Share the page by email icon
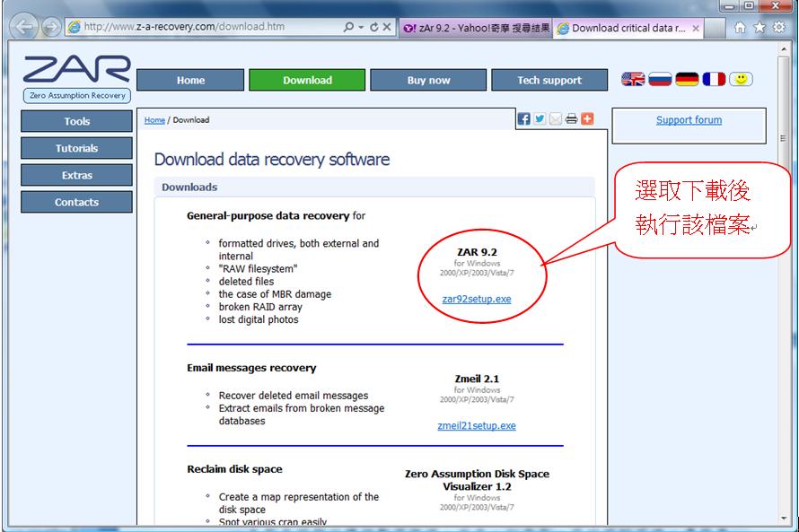 pyautogui.click(x=556, y=118)
